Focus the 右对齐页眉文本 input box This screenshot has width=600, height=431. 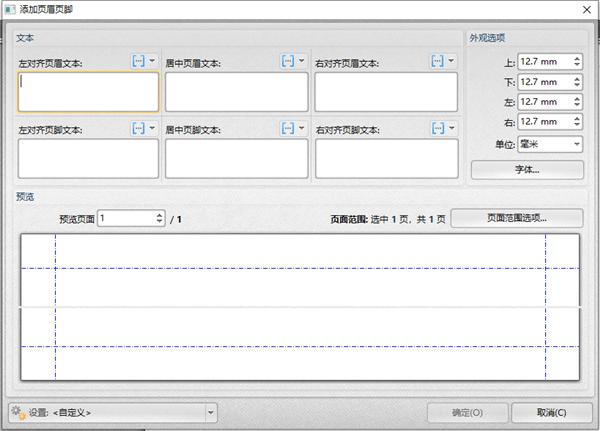386,92
